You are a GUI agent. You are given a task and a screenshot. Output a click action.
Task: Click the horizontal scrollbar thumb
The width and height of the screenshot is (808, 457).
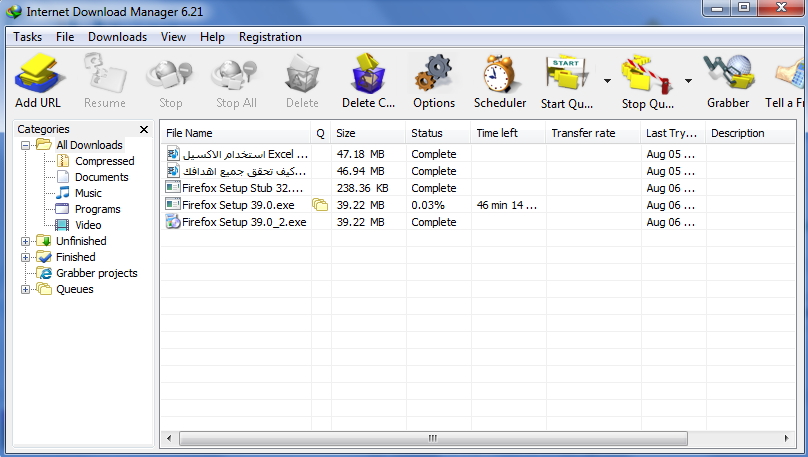pyautogui.click(x=433, y=438)
